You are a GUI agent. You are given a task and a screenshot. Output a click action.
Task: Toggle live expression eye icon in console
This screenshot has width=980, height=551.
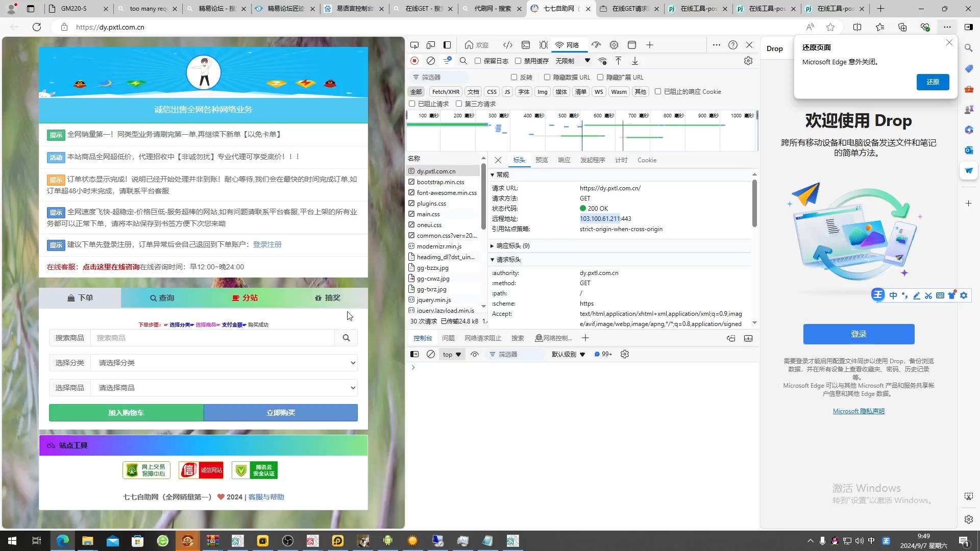point(475,354)
